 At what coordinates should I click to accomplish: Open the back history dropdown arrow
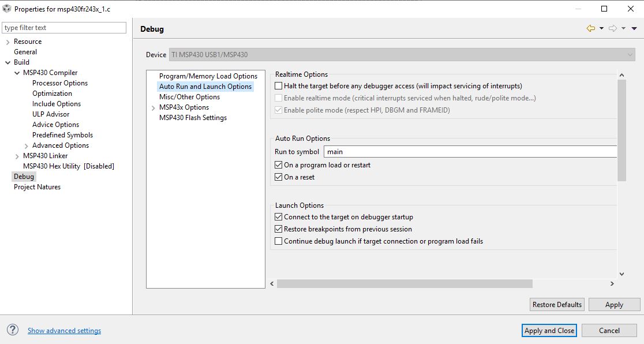601,28
